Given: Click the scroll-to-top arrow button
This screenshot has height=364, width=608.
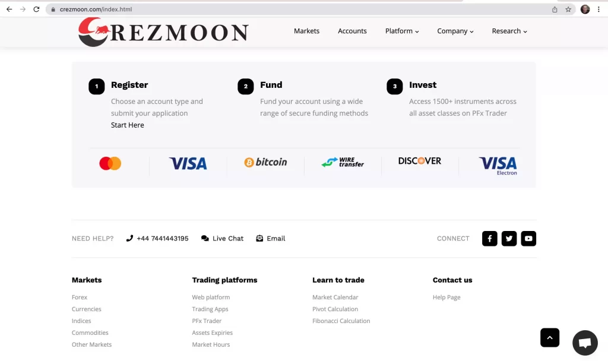Looking at the screenshot, I should click(550, 337).
